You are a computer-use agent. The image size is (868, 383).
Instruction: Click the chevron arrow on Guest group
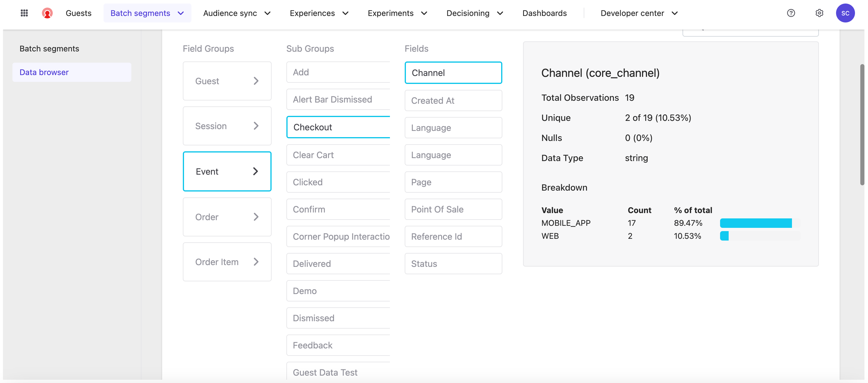(256, 81)
